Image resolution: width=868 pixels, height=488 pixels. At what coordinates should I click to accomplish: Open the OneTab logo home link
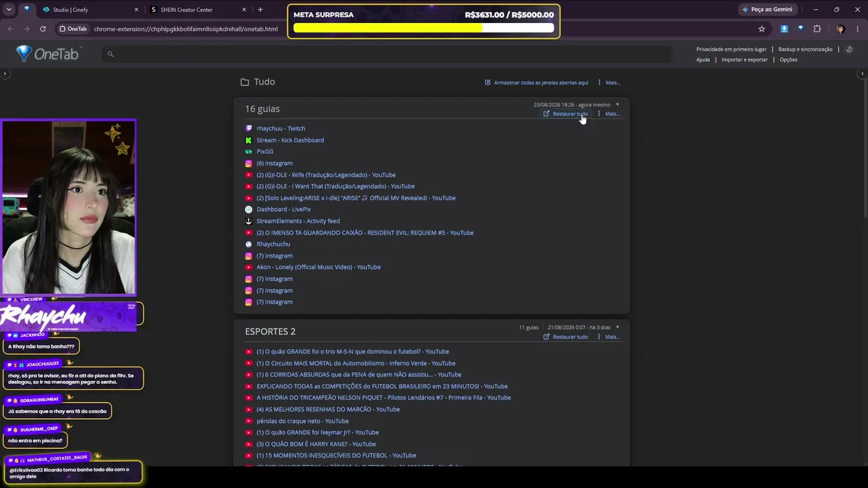click(47, 54)
